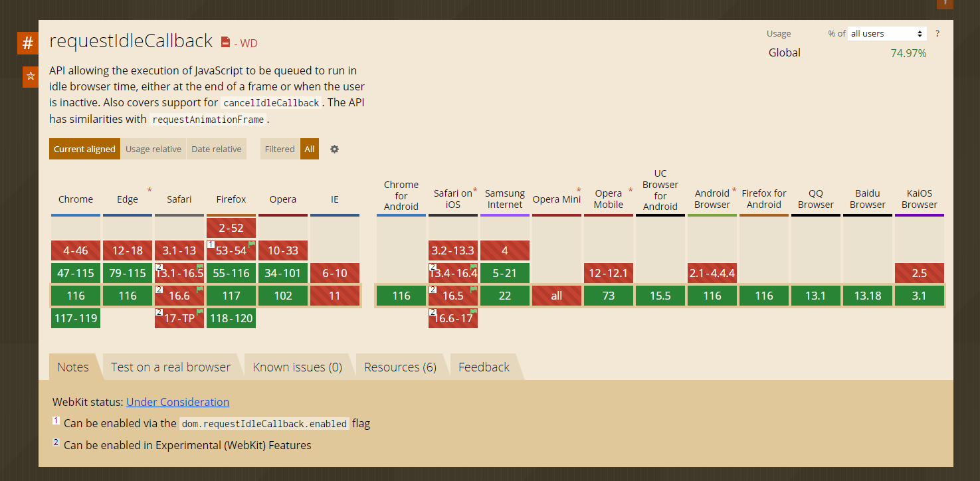Click the red Opera Mini all cell
The width and height of the screenshot is (980, 481).
click(x=557, y=296)
